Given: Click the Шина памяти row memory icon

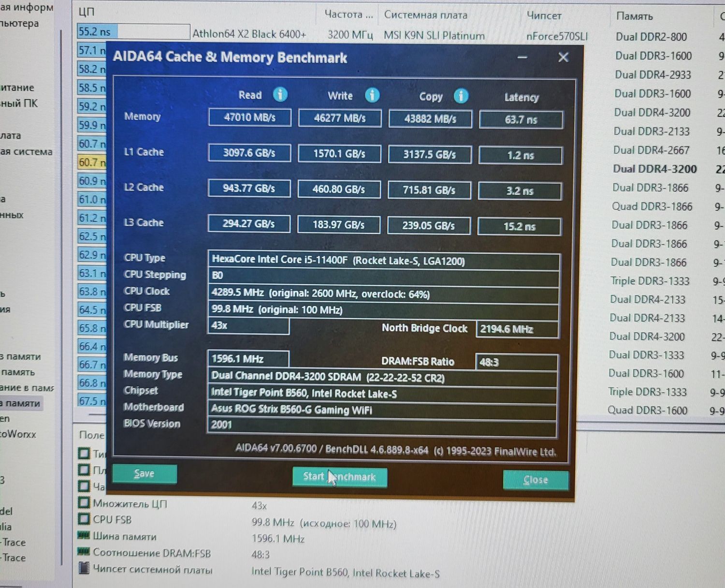Looking at the screenshot, I should pos(84,535).
